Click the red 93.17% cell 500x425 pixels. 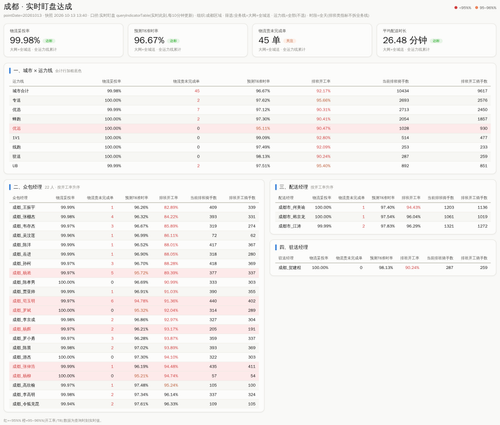pyautogui.click(x=171, y=329)
